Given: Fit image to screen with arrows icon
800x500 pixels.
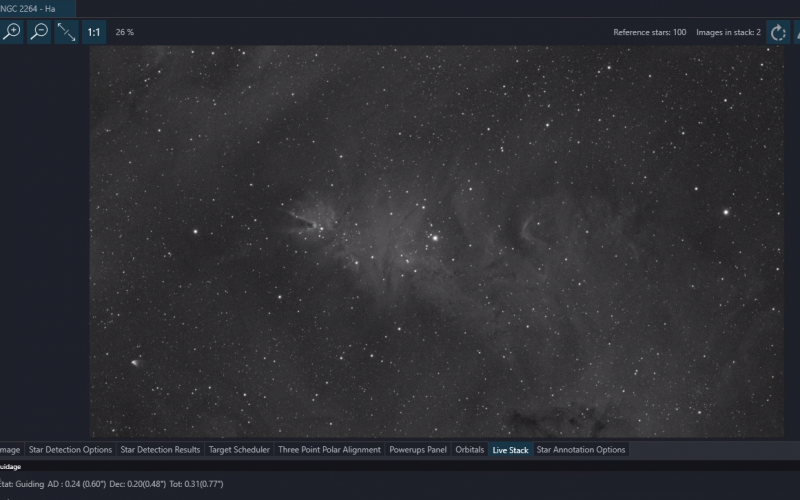Looking at the screenshot, I should click(x=66, y=32).
